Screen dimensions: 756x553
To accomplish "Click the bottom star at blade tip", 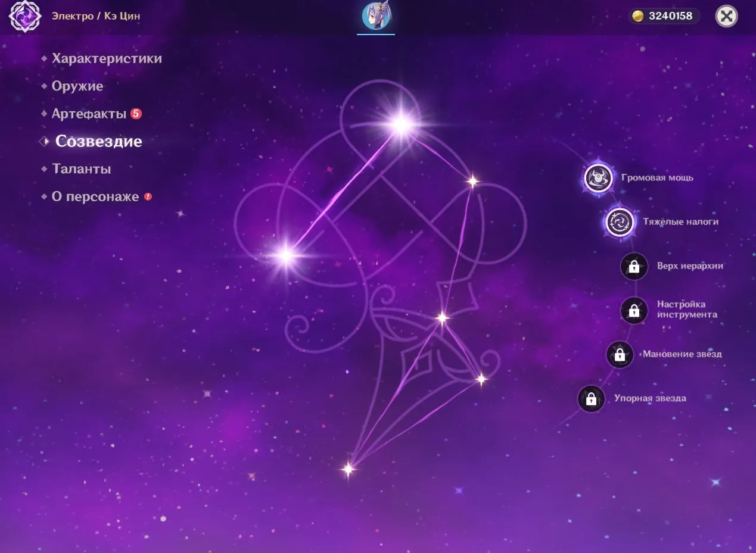I will pos(348,470).
